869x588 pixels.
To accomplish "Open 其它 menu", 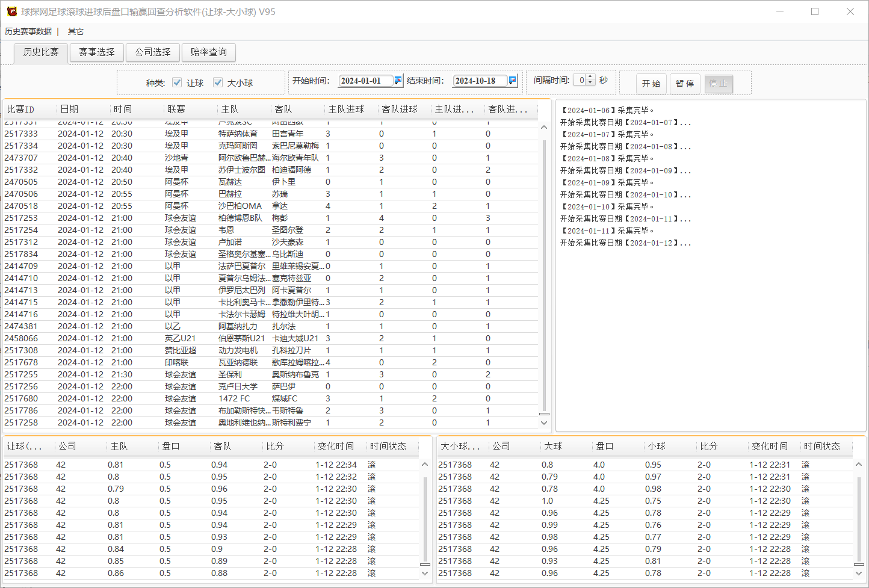I will click(76, 31).
